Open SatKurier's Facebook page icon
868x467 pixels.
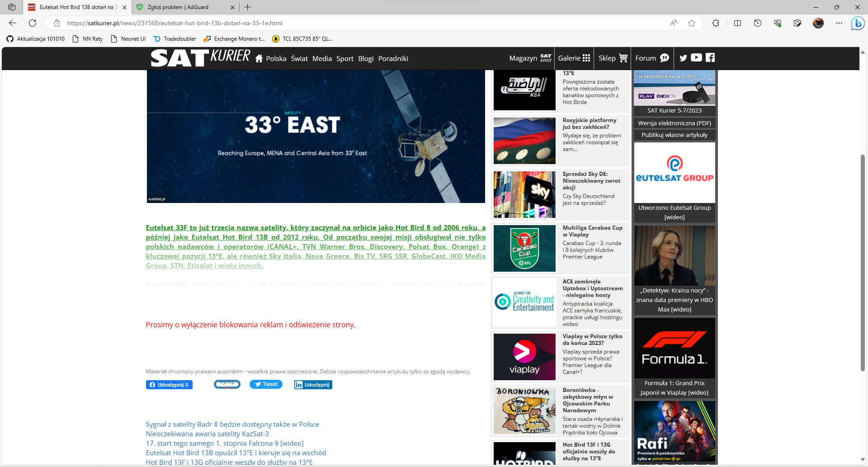[x=710, y=58]
